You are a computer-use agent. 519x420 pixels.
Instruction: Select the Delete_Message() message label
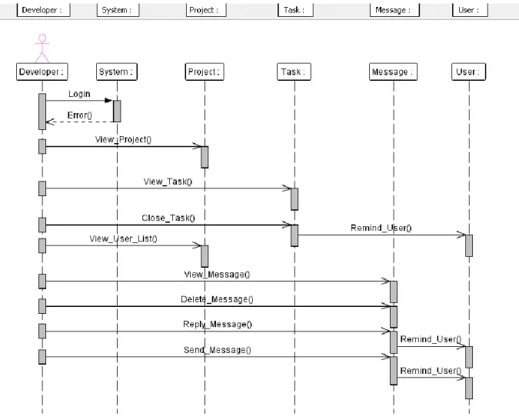[217, 299]
